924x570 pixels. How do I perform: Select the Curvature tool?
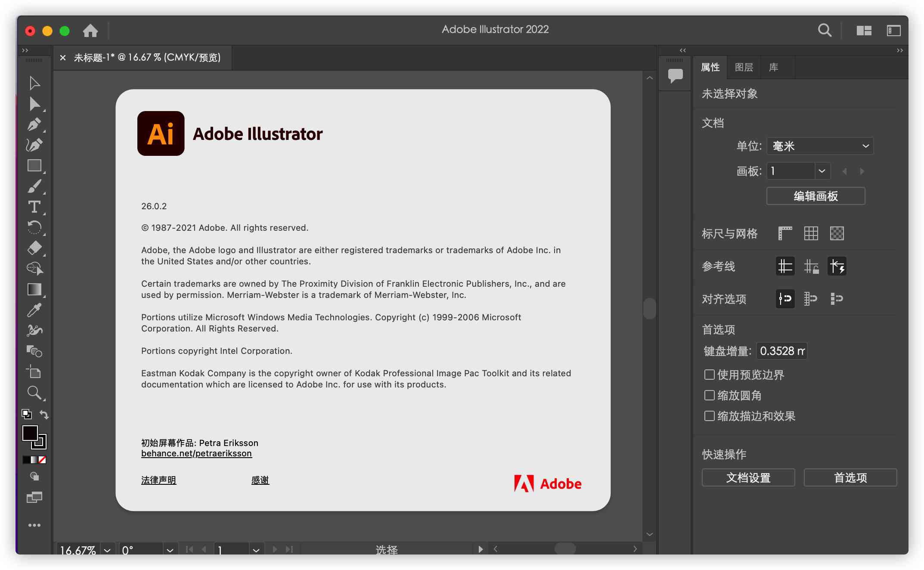[x=34, y=145]
